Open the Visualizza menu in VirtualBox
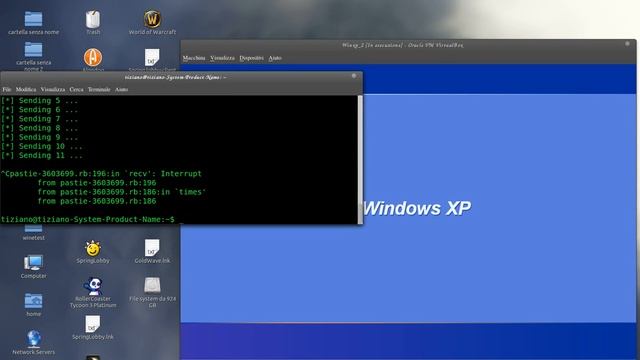The image size is (640, 360). point(222,58)
